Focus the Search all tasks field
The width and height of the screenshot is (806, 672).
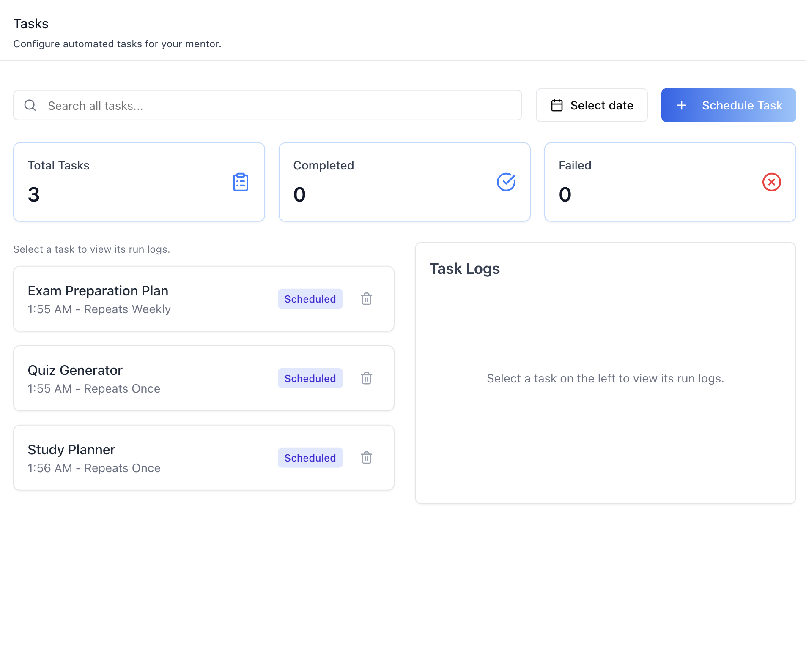[x=268, y=105]
